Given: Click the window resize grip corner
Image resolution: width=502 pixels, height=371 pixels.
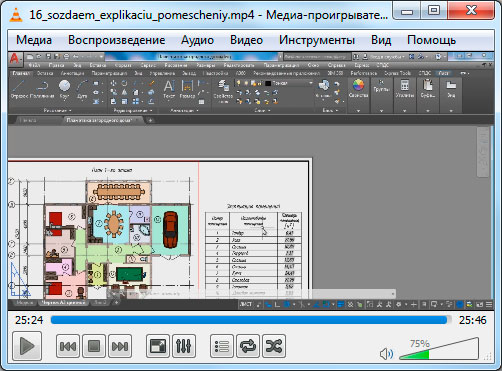Looking at the screenshot, I should (489, 356).
